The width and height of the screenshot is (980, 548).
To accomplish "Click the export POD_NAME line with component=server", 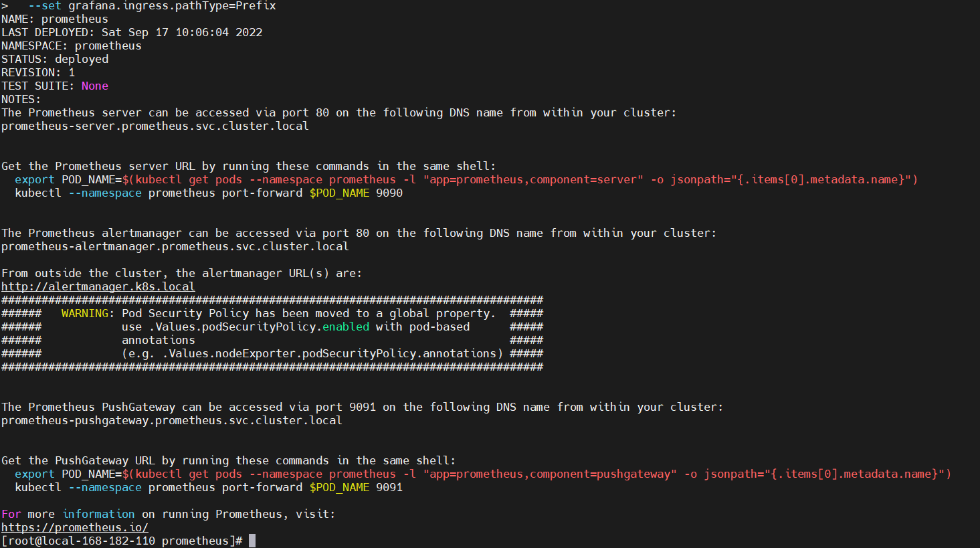I will (466, 179).
